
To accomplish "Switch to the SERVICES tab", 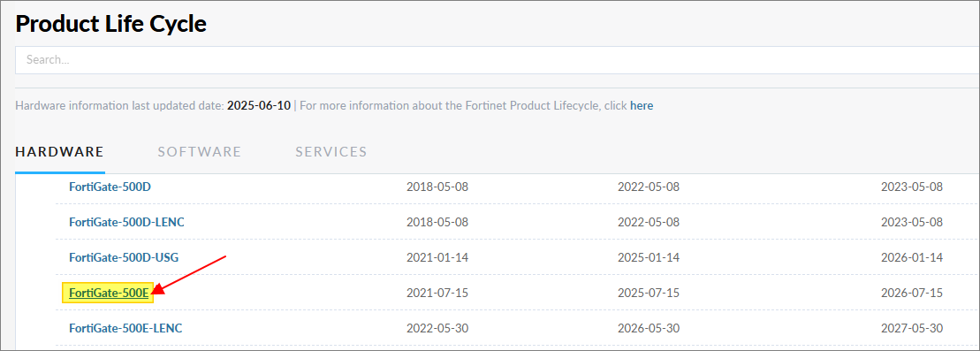I will (x=331, y=152).
